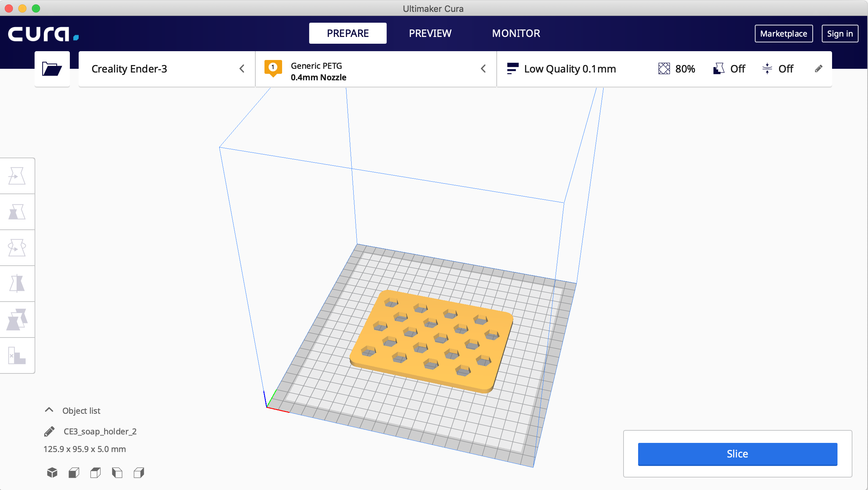
Task: Switch to front view cube icon
Action: [x=74, y=472]
